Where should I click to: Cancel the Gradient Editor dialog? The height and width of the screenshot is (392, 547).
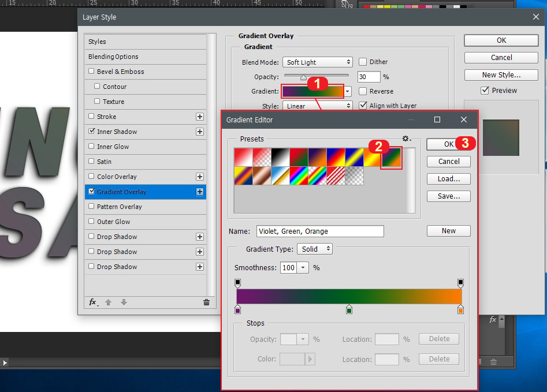449,162
